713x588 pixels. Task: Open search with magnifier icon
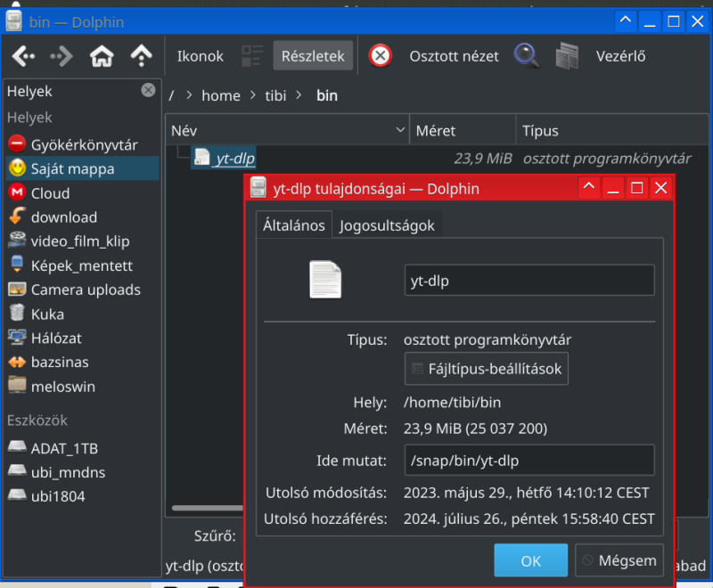527,56
